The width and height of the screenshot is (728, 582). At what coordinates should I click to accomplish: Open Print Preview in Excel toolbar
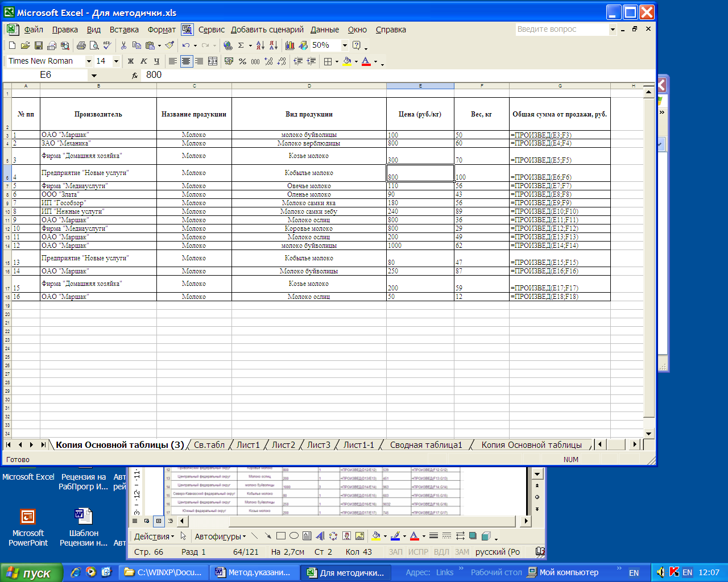click(94, 45)
